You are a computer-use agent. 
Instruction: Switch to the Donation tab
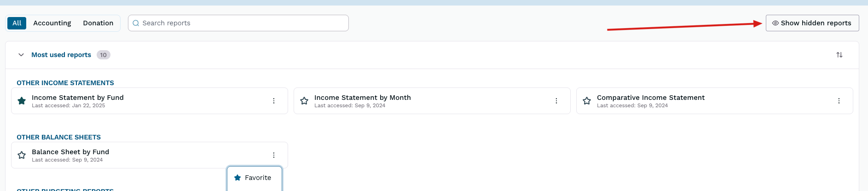(98, 23)
